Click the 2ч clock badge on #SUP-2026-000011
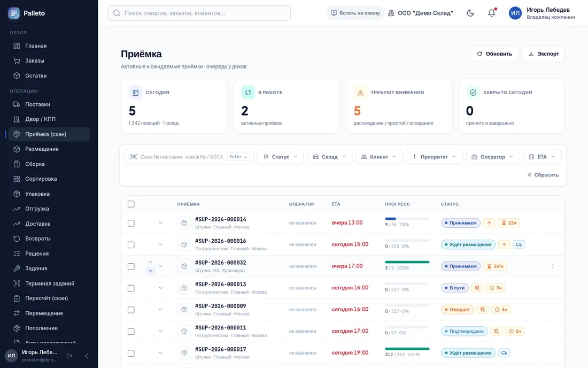Screen dimensions: 588x368 [514, 331]
